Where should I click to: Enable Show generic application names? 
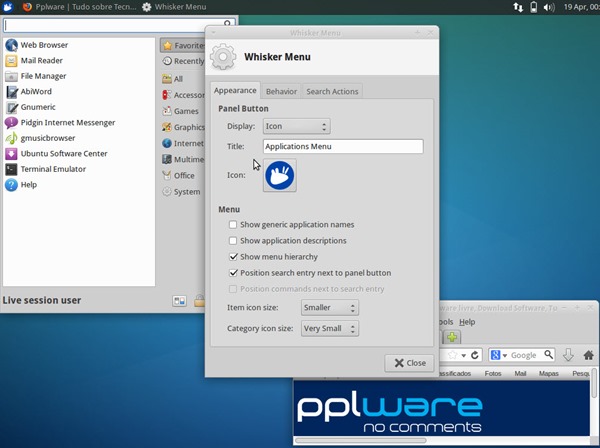click(x=291, y=225)
